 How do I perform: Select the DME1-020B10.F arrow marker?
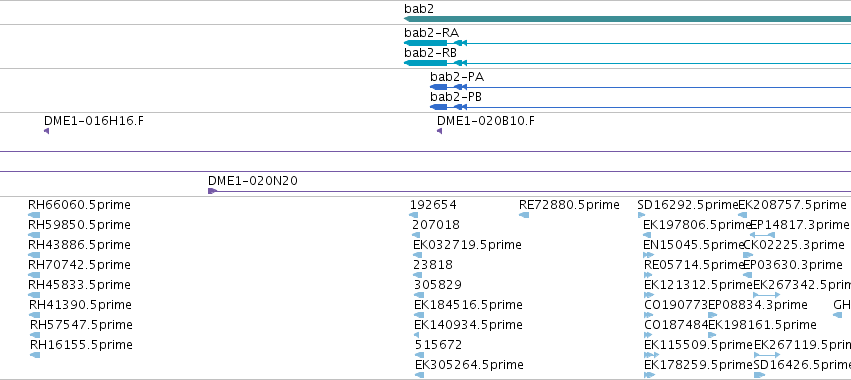pyautogui.click(x=440, y=131)
